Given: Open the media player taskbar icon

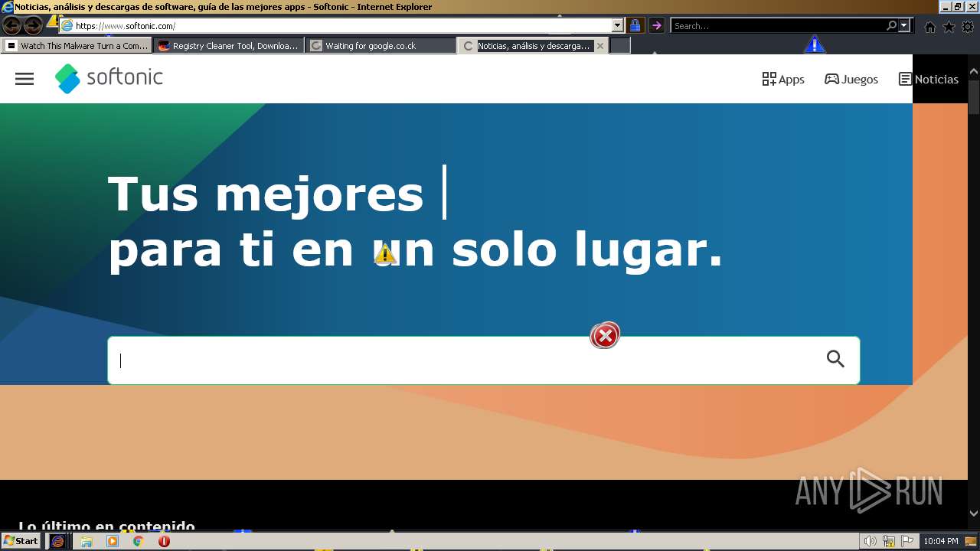Looking at the screenshot, I should click(x=113, y=541).
